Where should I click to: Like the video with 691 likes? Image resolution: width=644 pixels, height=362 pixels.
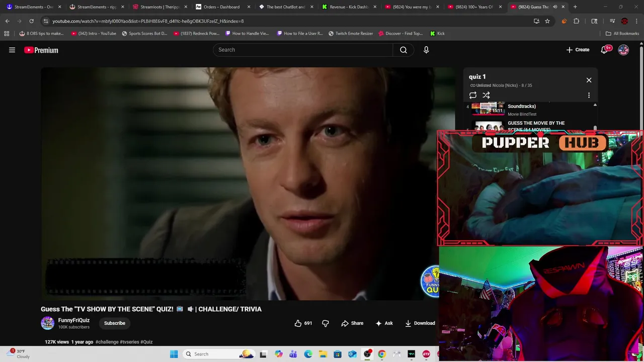click(x=303, y=323)
